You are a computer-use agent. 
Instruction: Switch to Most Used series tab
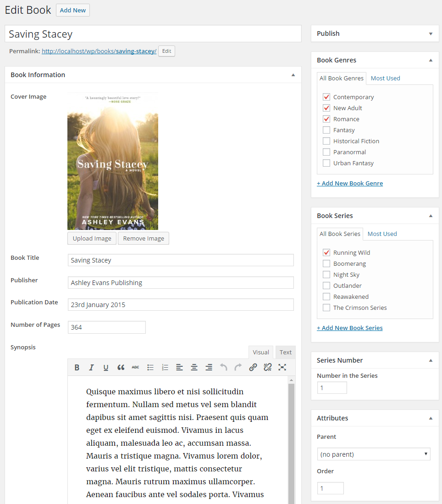coord(382,234)
